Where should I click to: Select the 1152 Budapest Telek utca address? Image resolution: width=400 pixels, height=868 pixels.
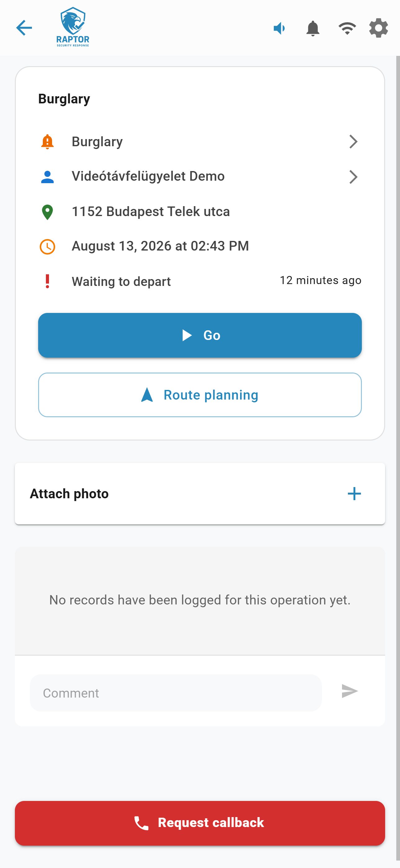pyautogui.click(x=151, y=212)
